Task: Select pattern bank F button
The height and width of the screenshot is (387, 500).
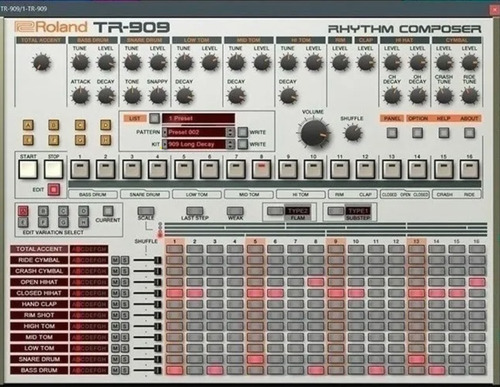Action: (x=54, y=140)
